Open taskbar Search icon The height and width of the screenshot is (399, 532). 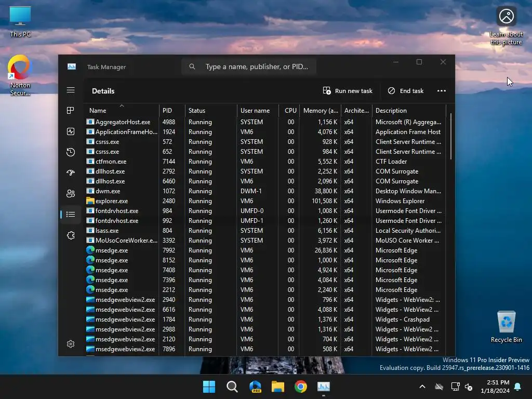pos(232,387)
